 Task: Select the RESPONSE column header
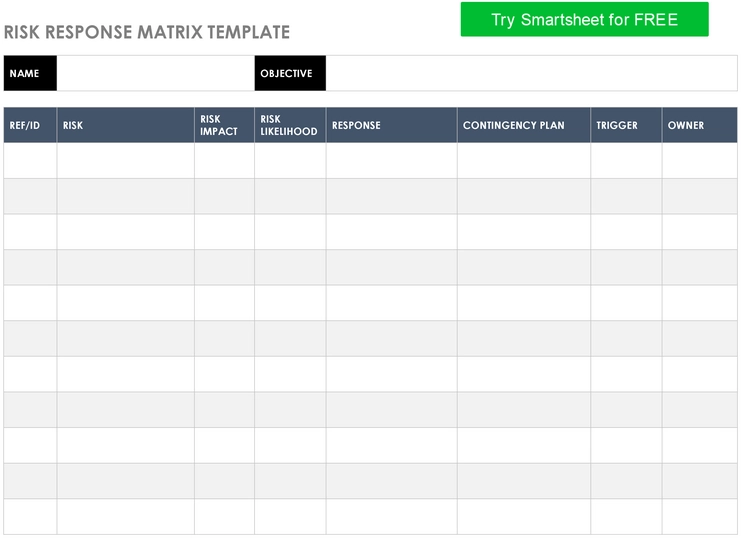[x=391, y=125]
